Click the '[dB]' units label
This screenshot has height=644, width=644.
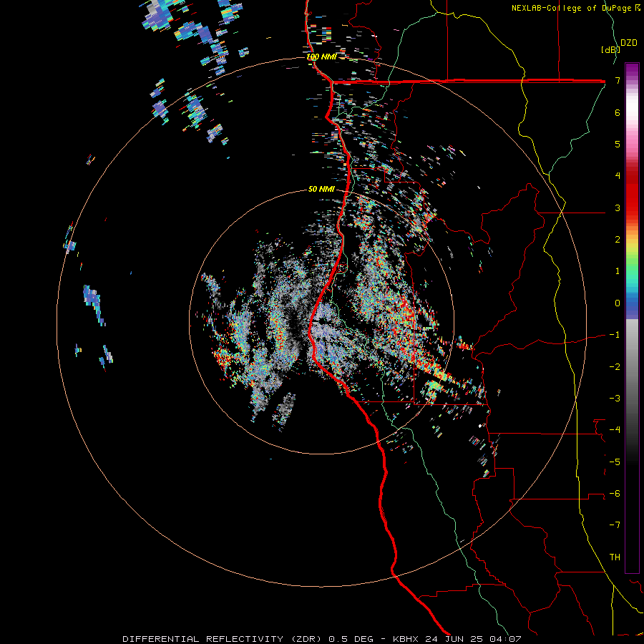[x=610, y=49]
